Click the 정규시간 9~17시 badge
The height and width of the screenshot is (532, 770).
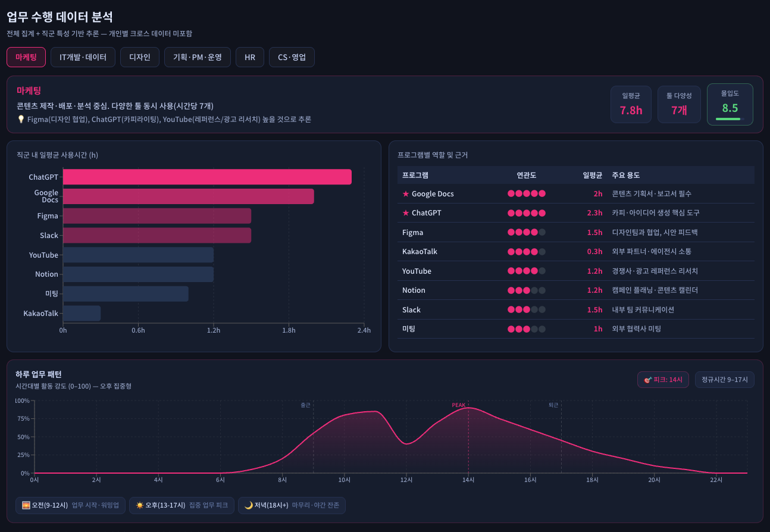click(x=724, y=380)
